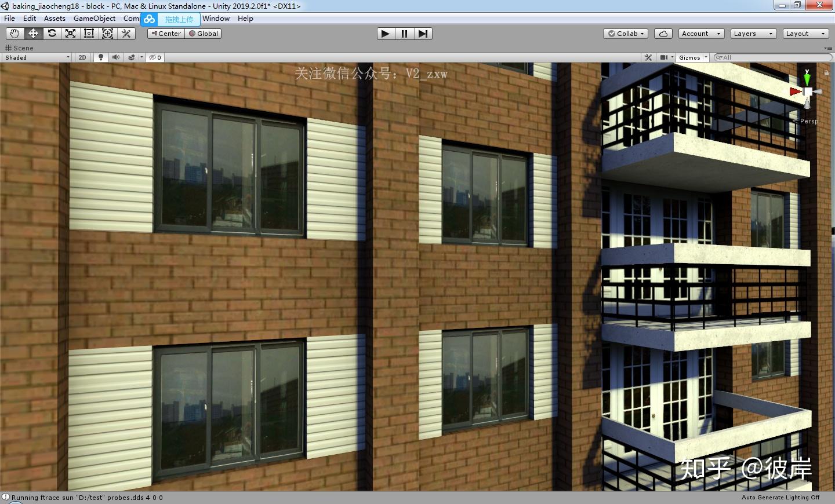The height and width of the screenshot is (504, 835).
Task: Click the scene search field
Action: click(x=772, y=57)
